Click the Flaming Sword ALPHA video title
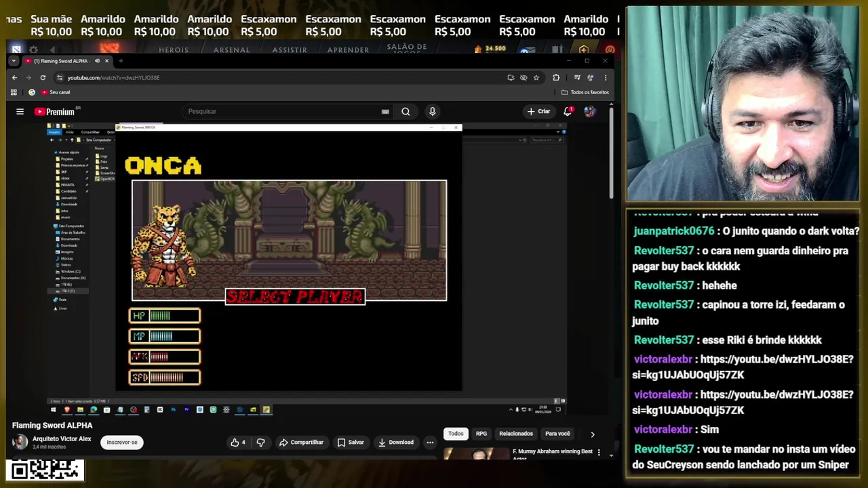The width and height of the screenshot is (868, 488). click(x=52, y=426)
